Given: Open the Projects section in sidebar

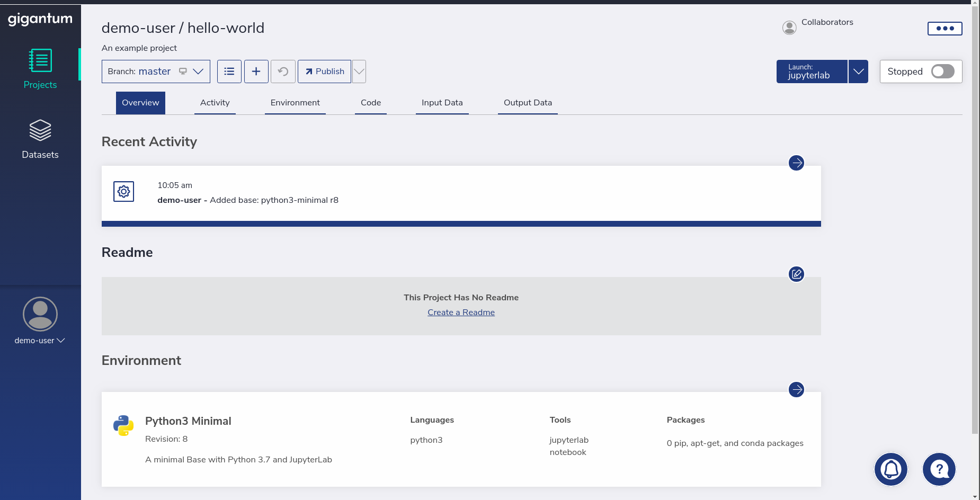Looking at the screenshot, I should click(40, 69).
